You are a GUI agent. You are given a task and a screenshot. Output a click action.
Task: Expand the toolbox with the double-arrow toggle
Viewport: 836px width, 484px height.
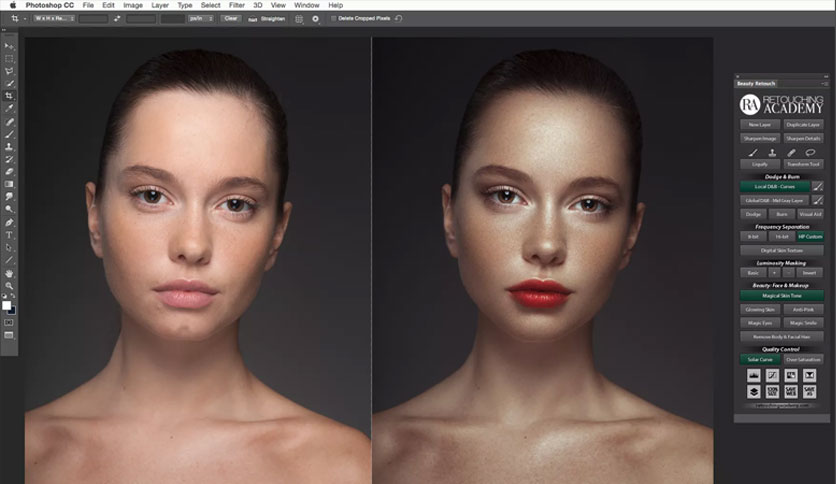4,30
